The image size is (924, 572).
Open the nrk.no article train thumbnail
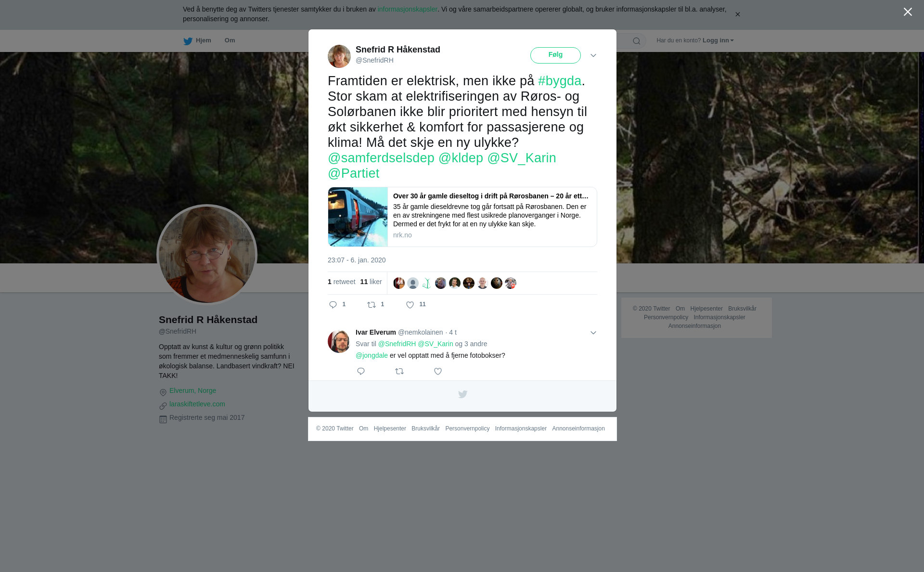(x=358, y=217)
